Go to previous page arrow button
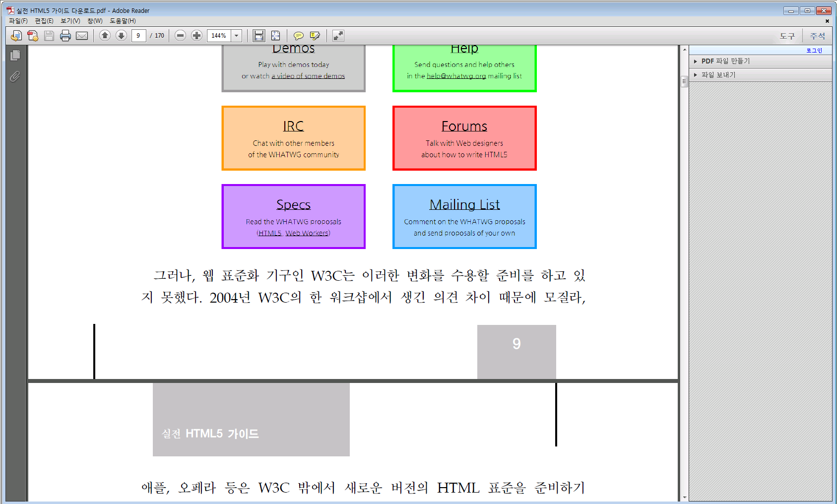The image size is (837, 504). point(105,36)
